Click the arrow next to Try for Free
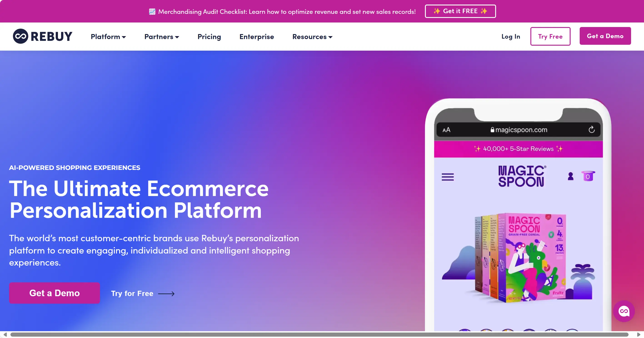 (166, 293)
